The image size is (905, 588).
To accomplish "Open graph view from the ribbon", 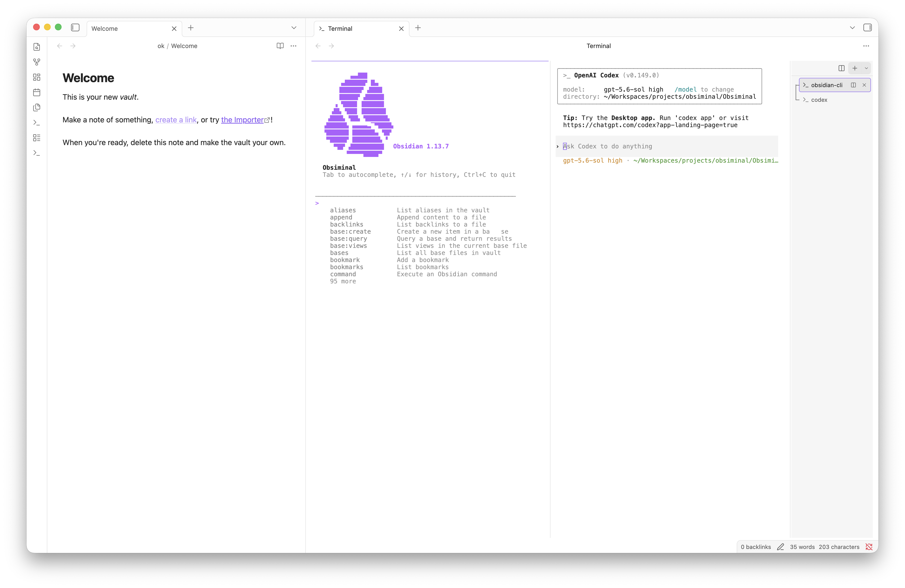I will (x=36, y=62).
